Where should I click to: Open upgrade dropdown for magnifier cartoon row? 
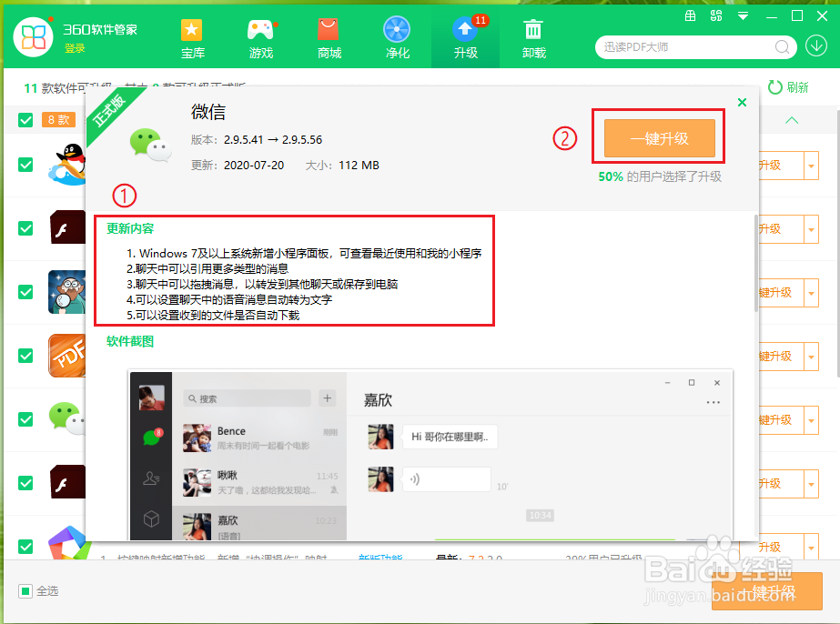click(x=811, y=293)
